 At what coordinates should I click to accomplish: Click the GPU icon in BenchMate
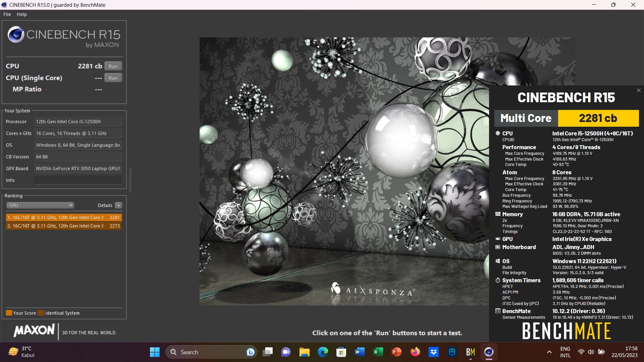pyautogui.click(x=498, y=239)
